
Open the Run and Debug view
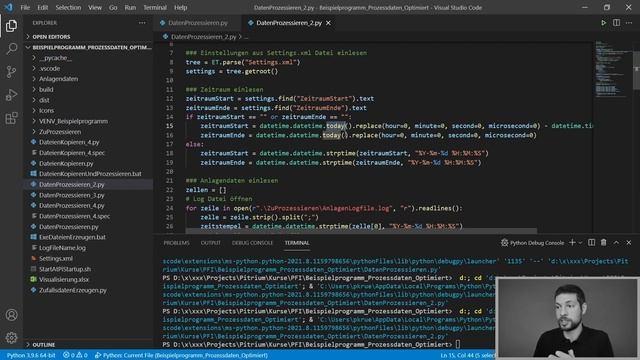pyautogui.click(x=11, y=95)
